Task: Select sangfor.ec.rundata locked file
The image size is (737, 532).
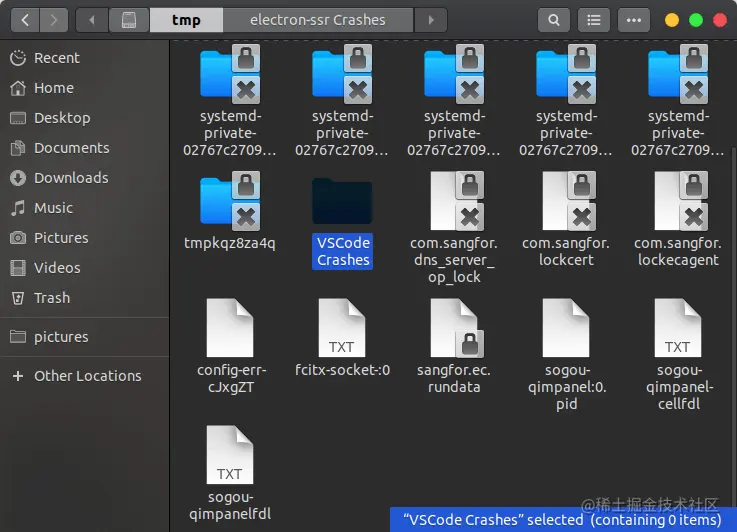Action: [454, 346]
